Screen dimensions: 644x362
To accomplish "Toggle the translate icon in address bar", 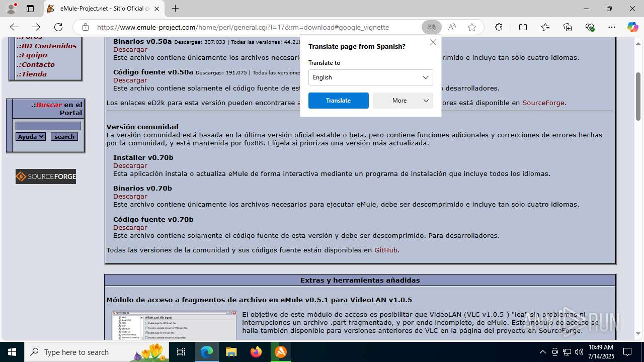I will click(x=432, y=27).
